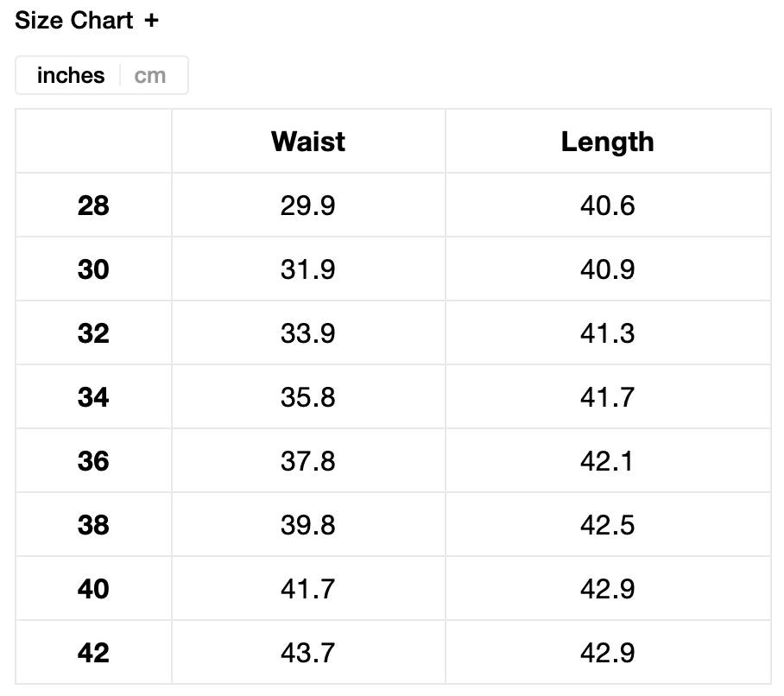Choose size 42 row label
Screen dimensions: 784x696
pyautogui.click(x=93, y=653)
